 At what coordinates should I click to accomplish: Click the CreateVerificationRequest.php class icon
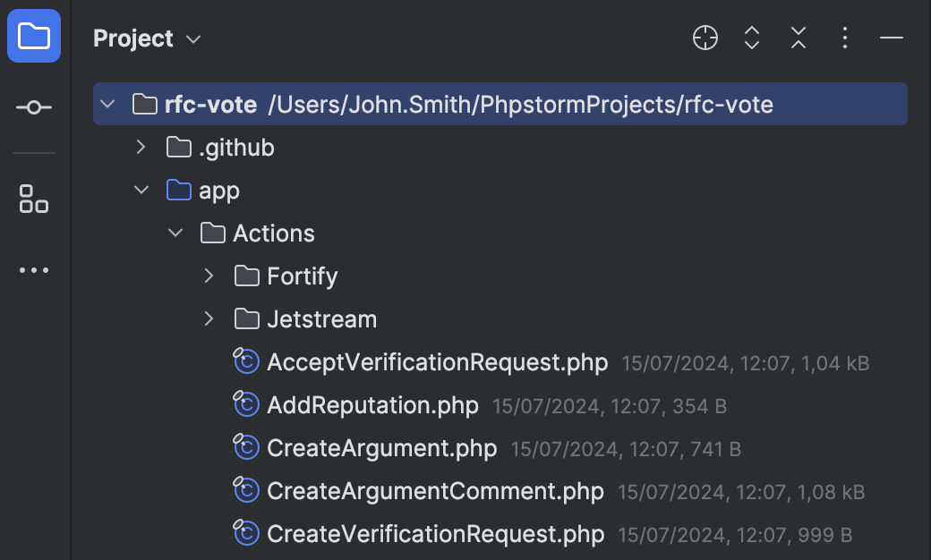click(x=245, y=534)
